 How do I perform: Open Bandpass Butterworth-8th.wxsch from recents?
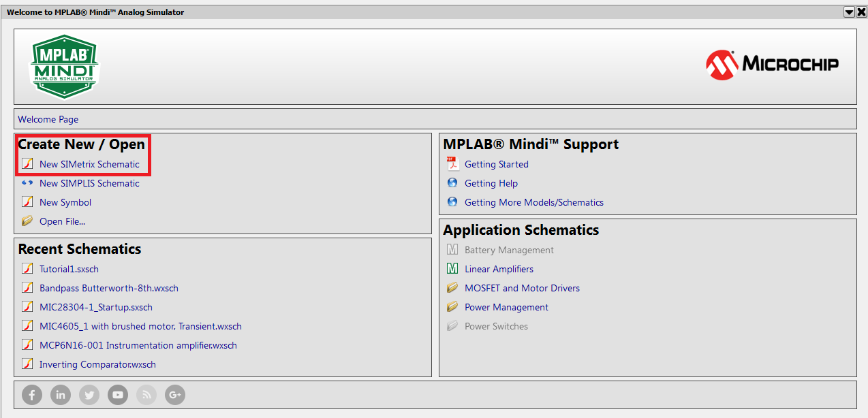coord(109,287)
